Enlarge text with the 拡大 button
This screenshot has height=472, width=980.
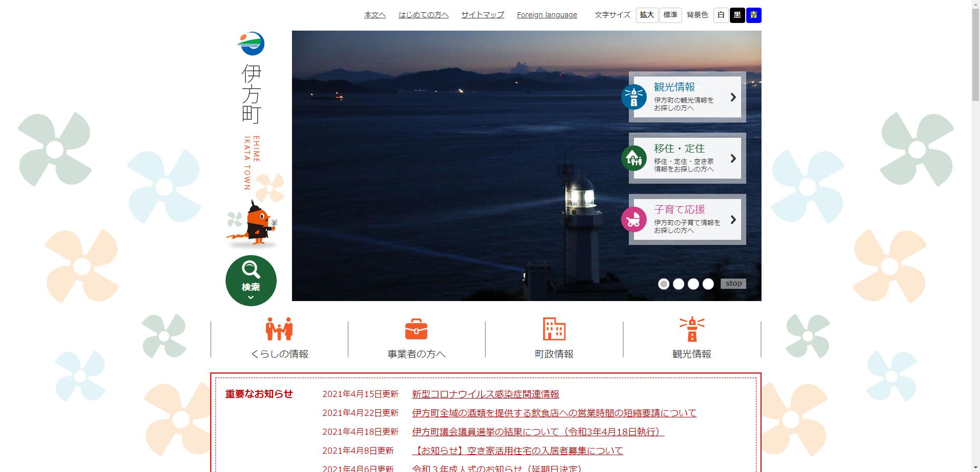pyautogui.click(x=647, y=15)
